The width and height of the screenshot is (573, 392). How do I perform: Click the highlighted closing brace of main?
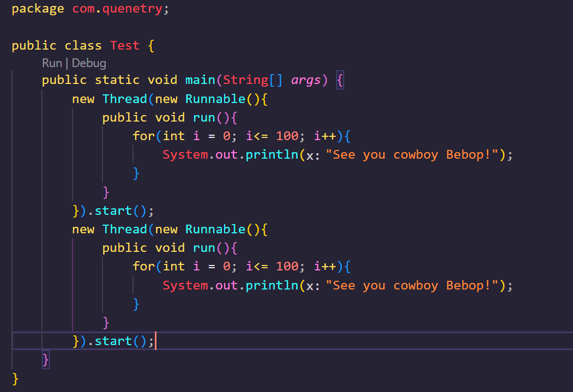pos(46,360)
